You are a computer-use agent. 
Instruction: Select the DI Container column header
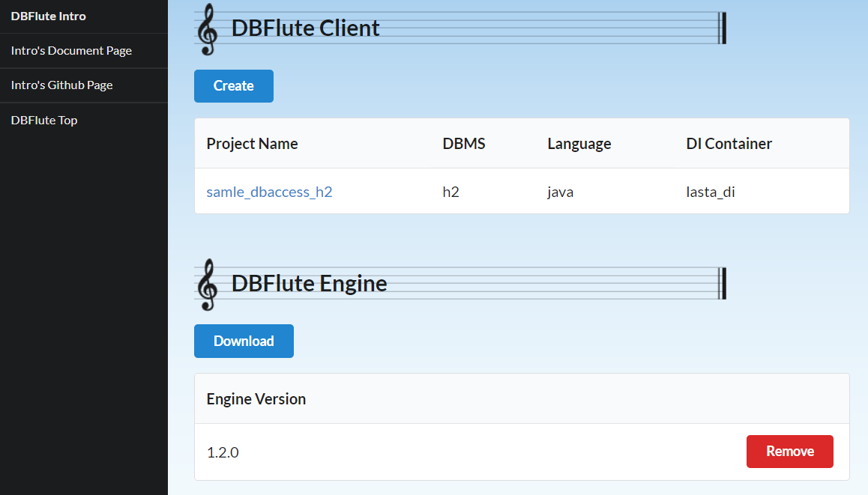tap(729, 143)
